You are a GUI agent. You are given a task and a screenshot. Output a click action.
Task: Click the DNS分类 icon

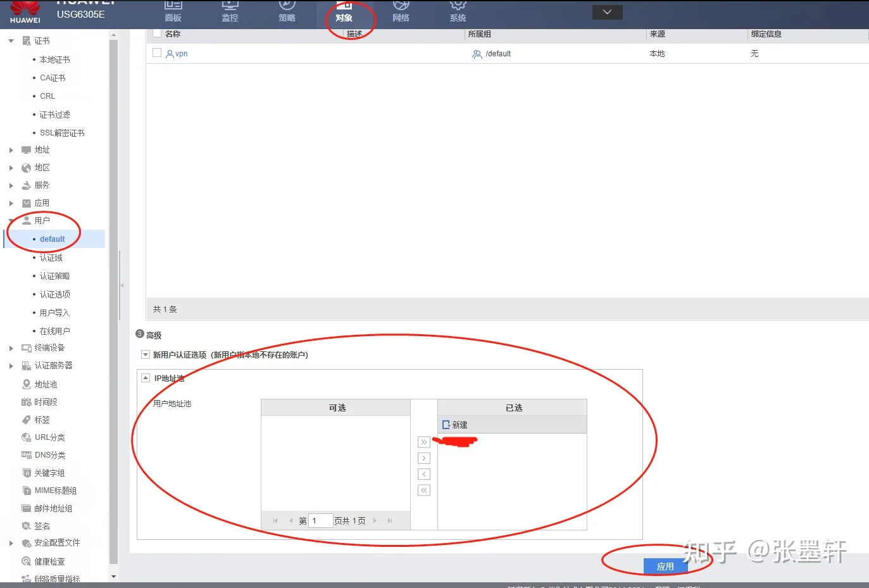click(x=27, y=455)
